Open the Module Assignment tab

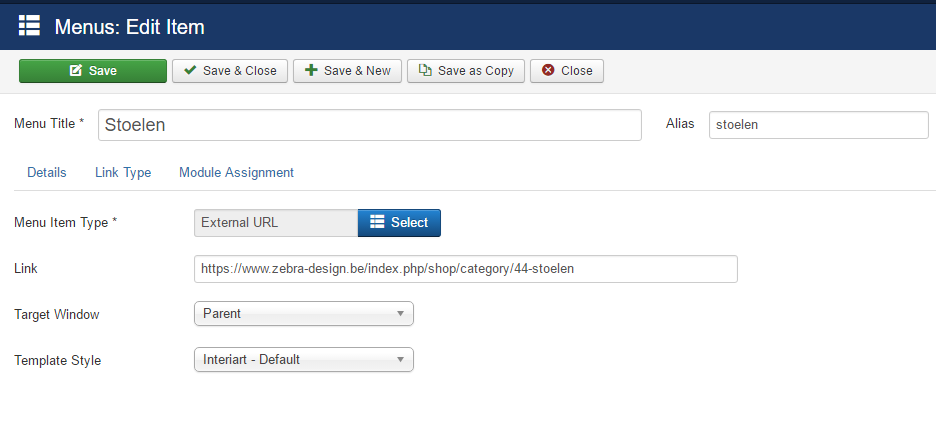pos(236,172)
